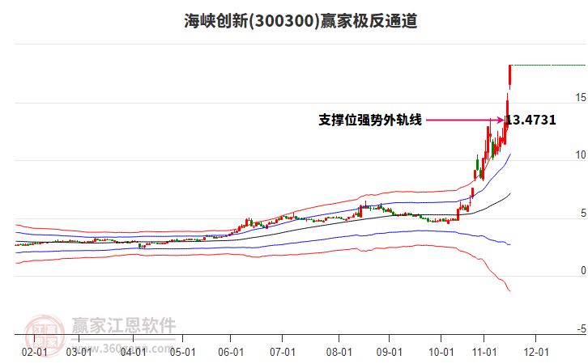Click the 05-01 date axis label

182,353
